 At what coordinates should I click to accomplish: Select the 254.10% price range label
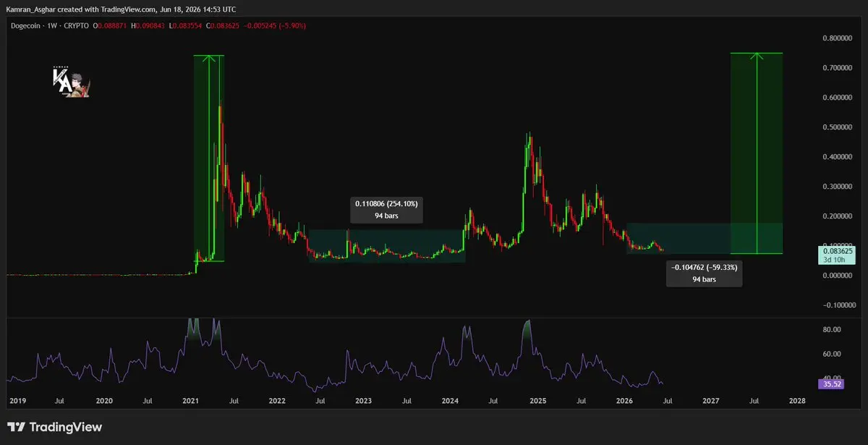pos(387,209)
